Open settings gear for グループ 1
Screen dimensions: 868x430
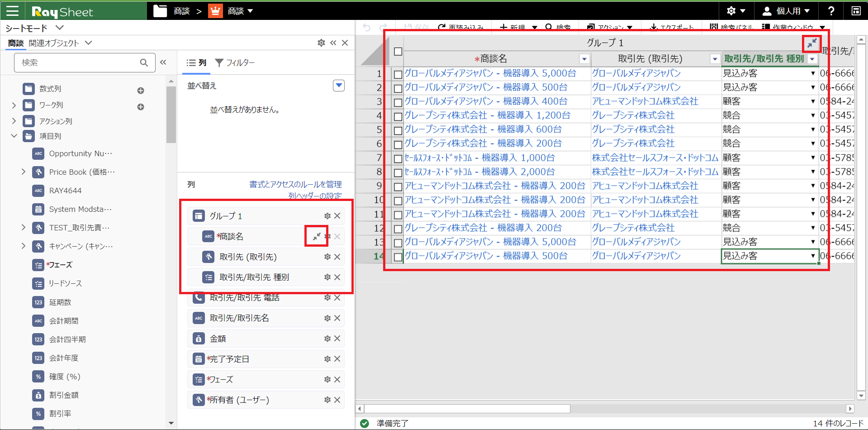click(x=327, y=216)
